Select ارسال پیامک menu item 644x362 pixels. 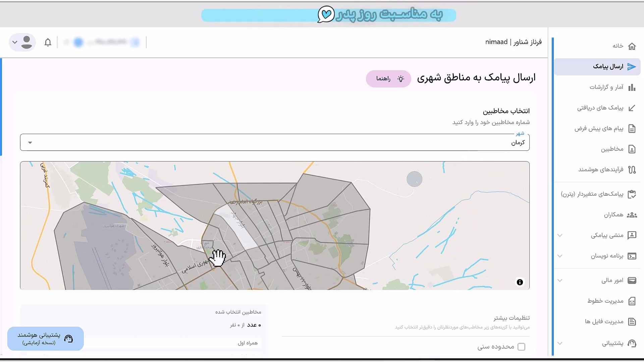click(607, 67)
